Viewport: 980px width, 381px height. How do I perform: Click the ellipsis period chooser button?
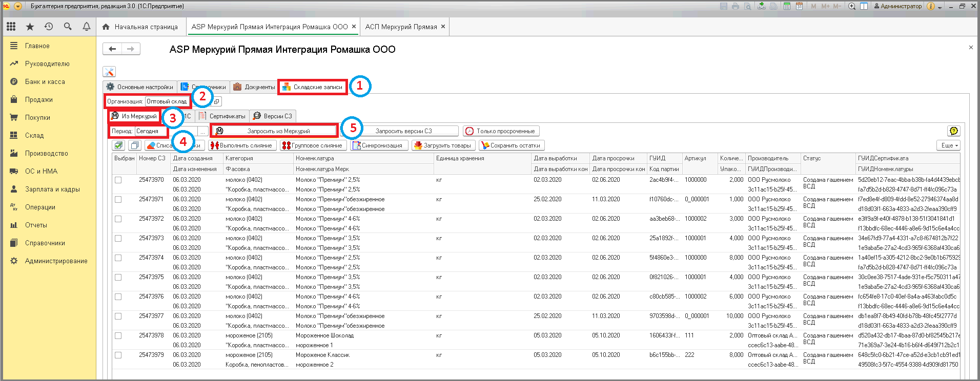[203, 131]
